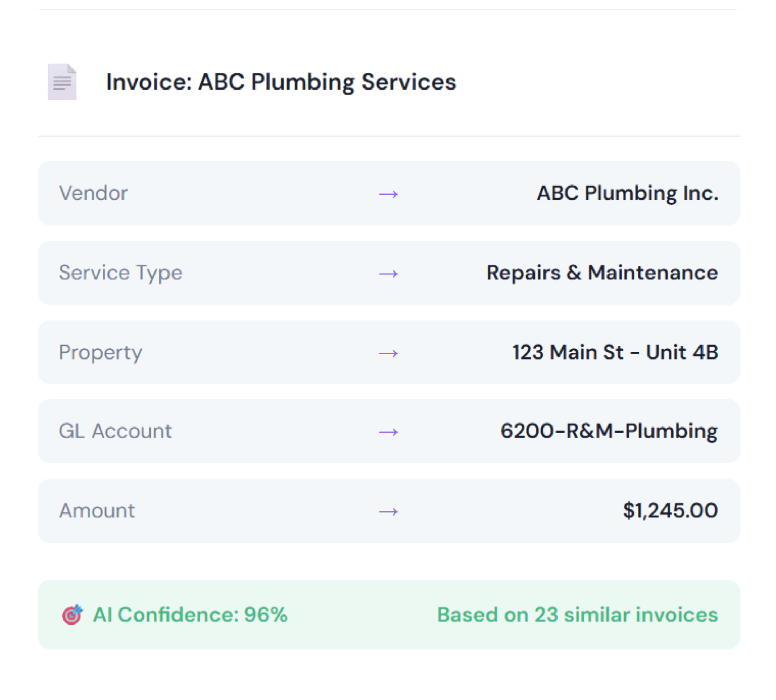Click the Service Type field label
This screenshot has height=700, width=776.
(x=121, y=273)
